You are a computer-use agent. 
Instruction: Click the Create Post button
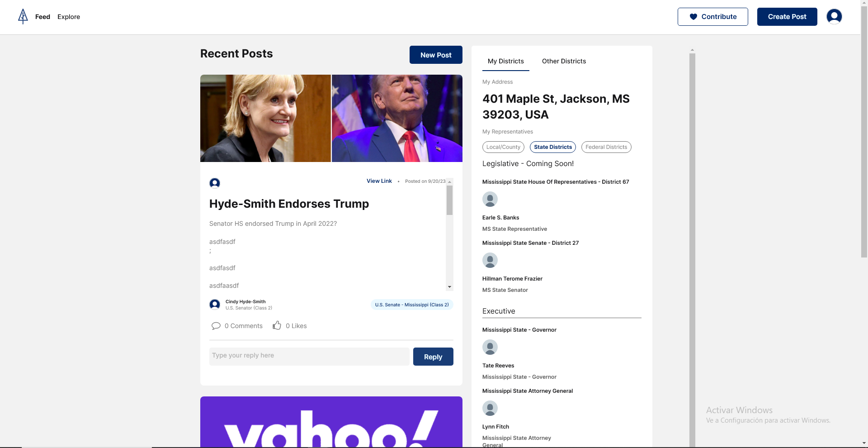(x=787, y=17)
